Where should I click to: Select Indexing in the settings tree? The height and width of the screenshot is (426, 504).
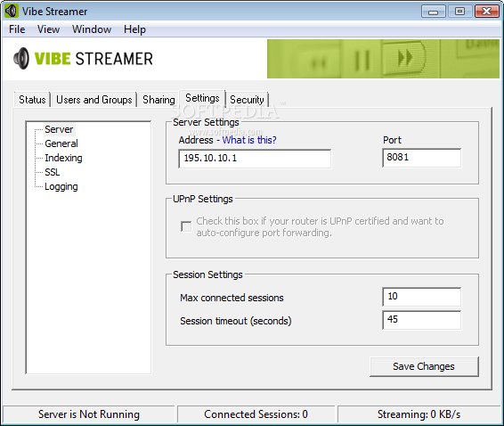click(63, 158)
